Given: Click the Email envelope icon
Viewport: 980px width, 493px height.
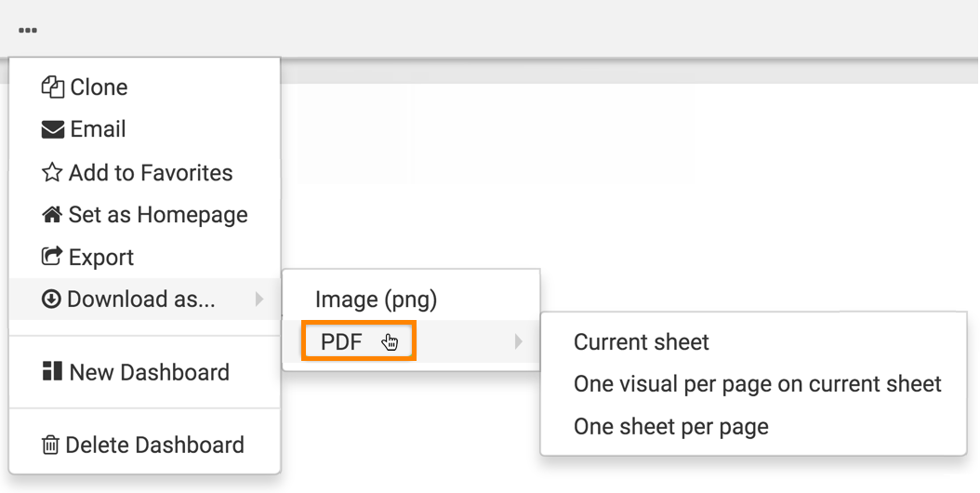Looking at the screenshot, I should pyautogui.click(x=52, y=130).
